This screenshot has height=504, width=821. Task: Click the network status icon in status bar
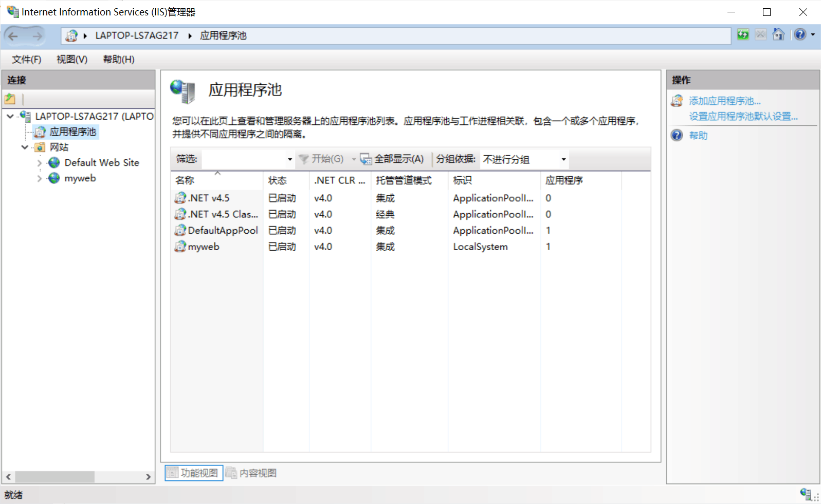pos(806,494)
